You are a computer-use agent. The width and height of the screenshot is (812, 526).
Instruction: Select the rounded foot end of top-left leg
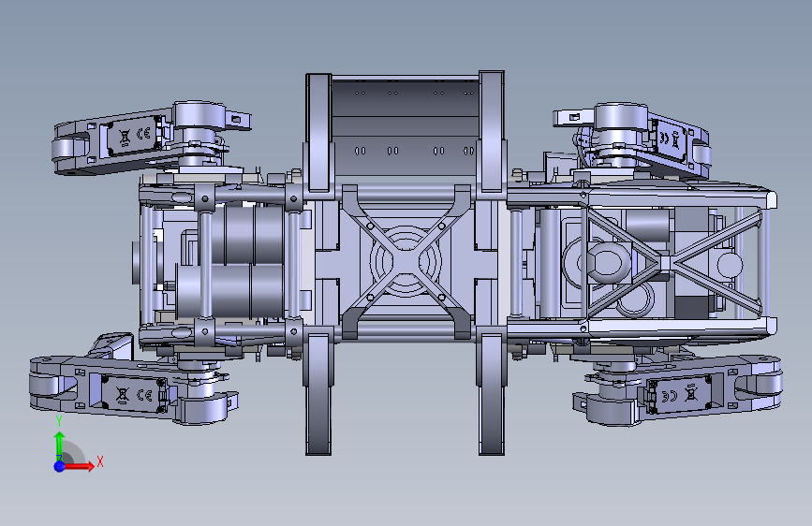click(x=71, y=148)
